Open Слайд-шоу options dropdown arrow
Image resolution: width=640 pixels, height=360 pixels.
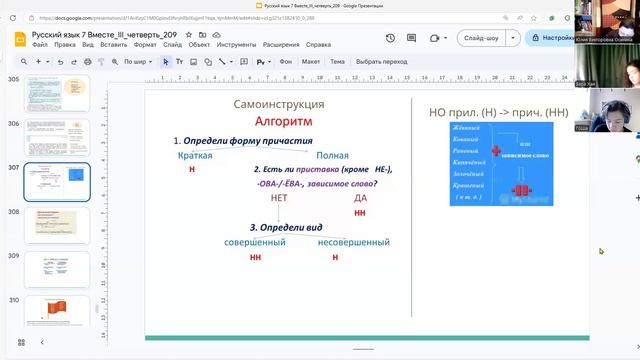[513, 38]
